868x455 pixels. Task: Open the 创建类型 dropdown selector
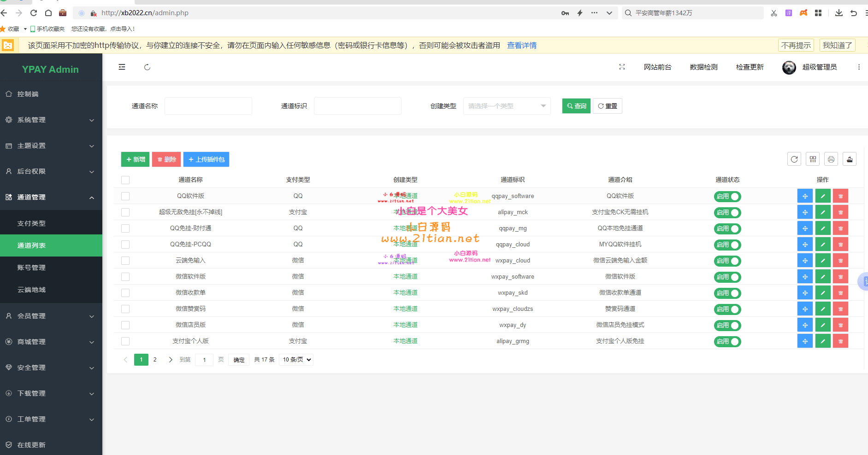[506, 105]
